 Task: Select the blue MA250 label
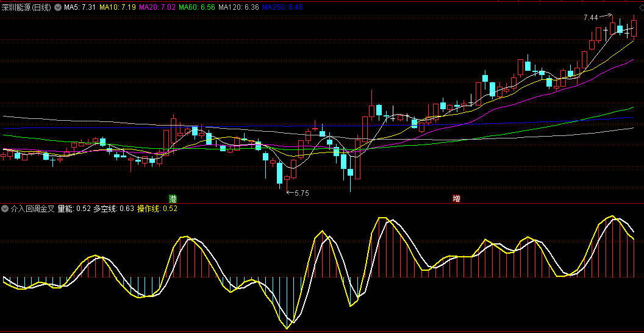[282, 7]
